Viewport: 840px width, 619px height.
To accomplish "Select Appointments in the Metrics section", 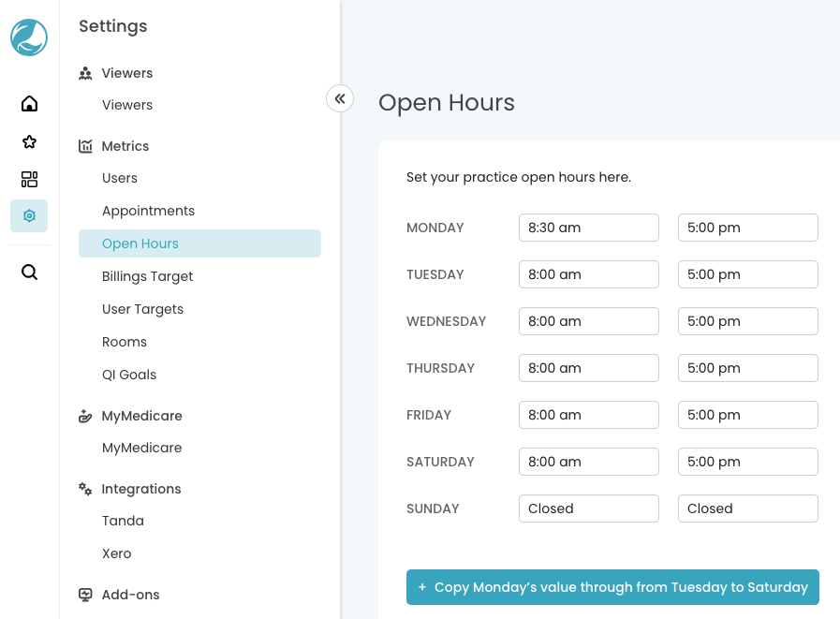I will coord(148,211).
